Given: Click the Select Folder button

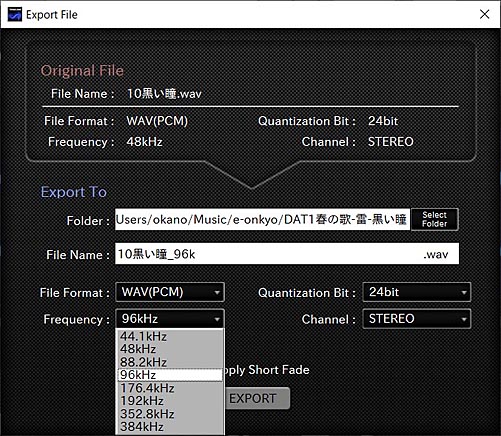Looking at the screenshot, I should tap(435, 219).
